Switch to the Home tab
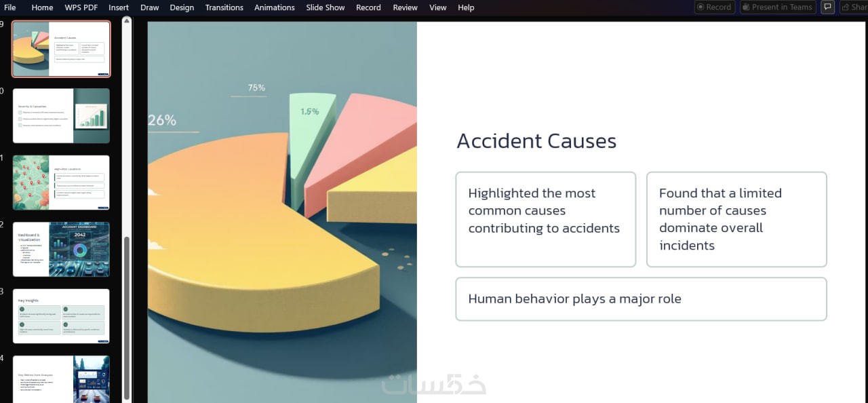The height and width of the screenshot is (403, 868). 42,7
